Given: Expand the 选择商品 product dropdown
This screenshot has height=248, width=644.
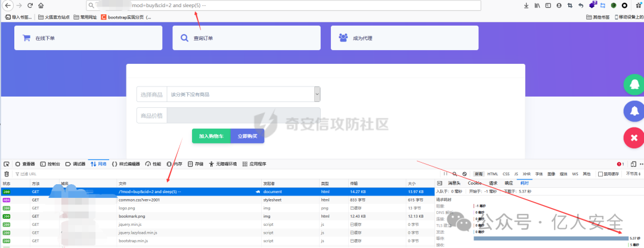Looking at the screenshot, I should (x=317, y=94).
